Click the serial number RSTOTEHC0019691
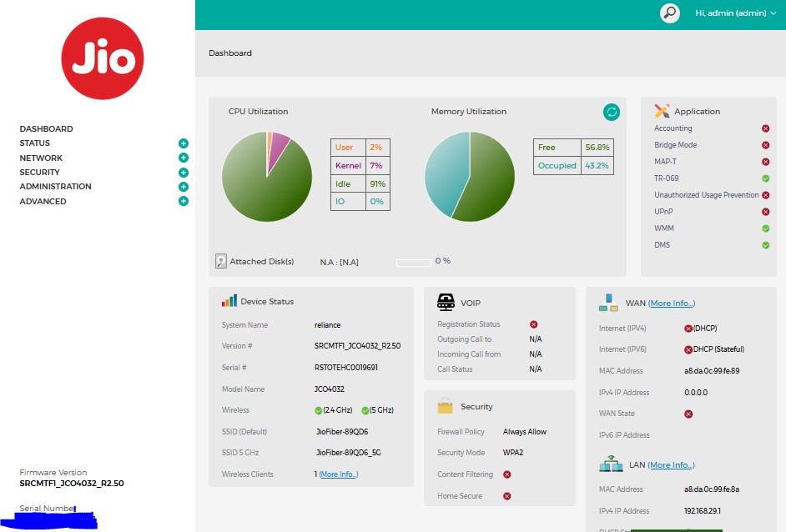Screen dimensions: 786x532 346,368
